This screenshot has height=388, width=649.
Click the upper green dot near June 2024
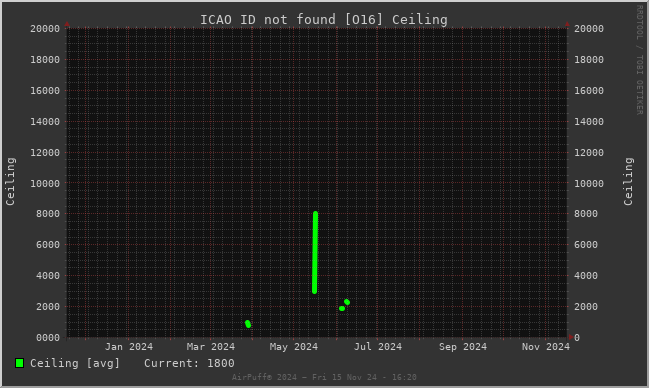(347, 302)
